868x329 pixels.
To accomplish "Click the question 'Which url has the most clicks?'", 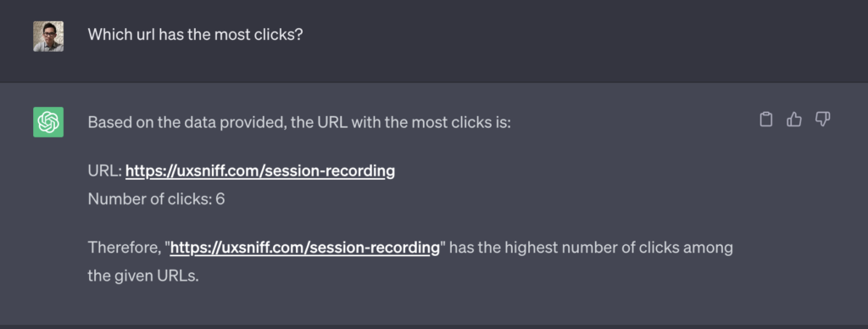I will [x=196, y=34].
